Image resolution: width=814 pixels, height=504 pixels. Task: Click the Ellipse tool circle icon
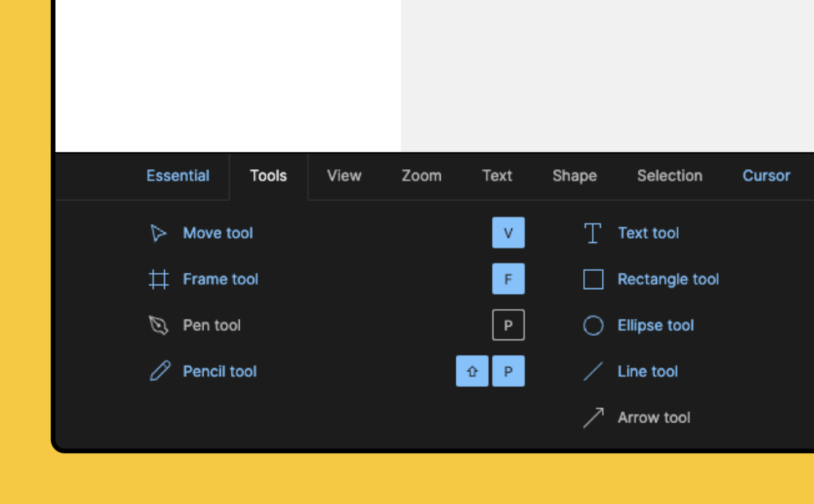click(x=593, y=325)
